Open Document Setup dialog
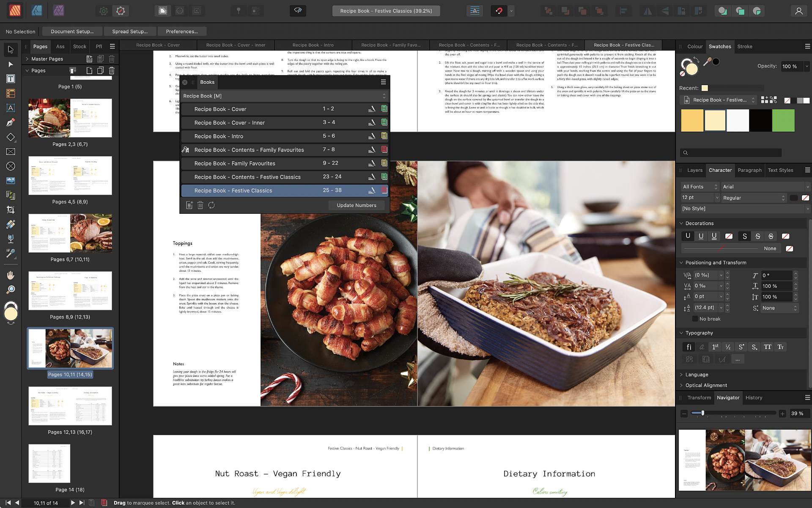Viewport: 812px width, 508px height. pos(71,31)
